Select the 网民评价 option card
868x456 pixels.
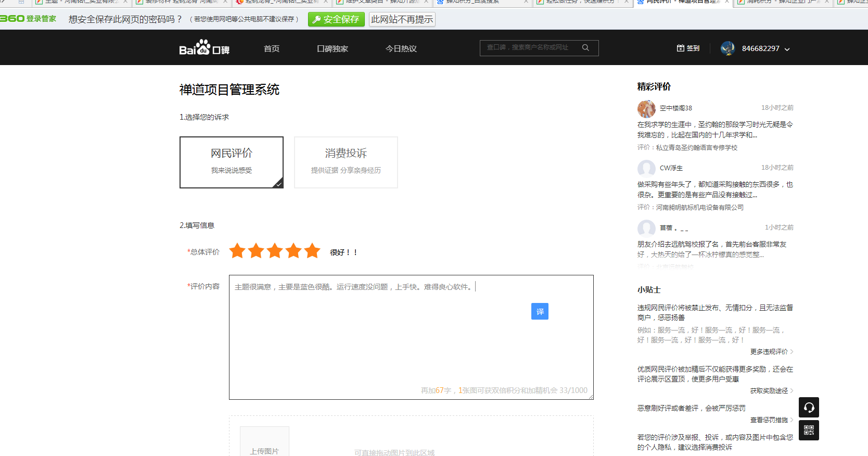[x=232, y=162]
